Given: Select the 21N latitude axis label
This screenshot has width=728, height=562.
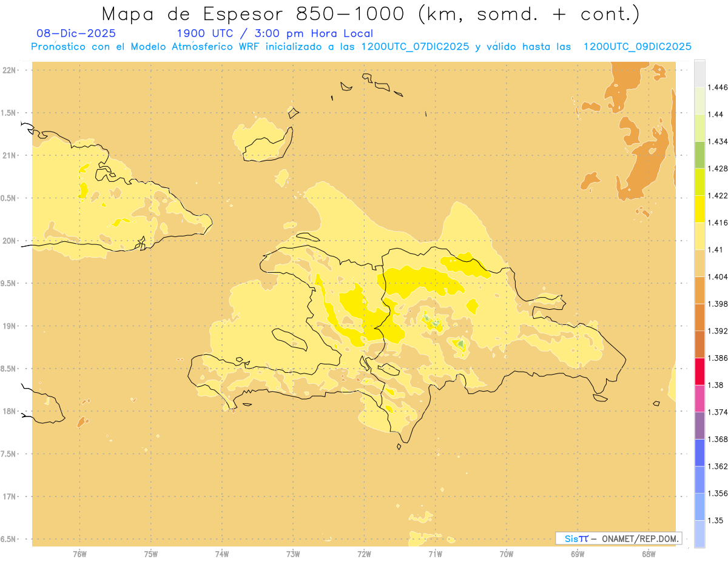Looking at the screenshot, I should point(9,155).
